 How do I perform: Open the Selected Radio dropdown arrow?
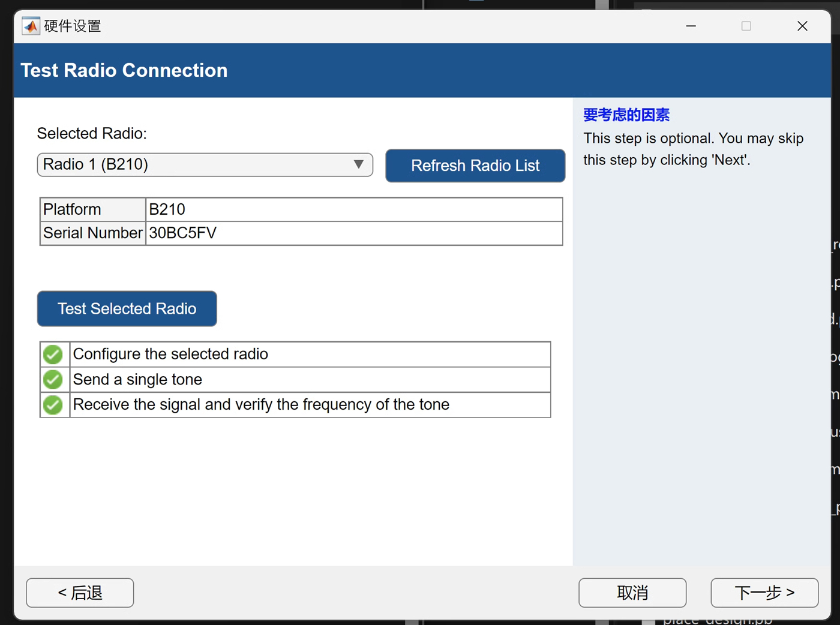point(358,165)
